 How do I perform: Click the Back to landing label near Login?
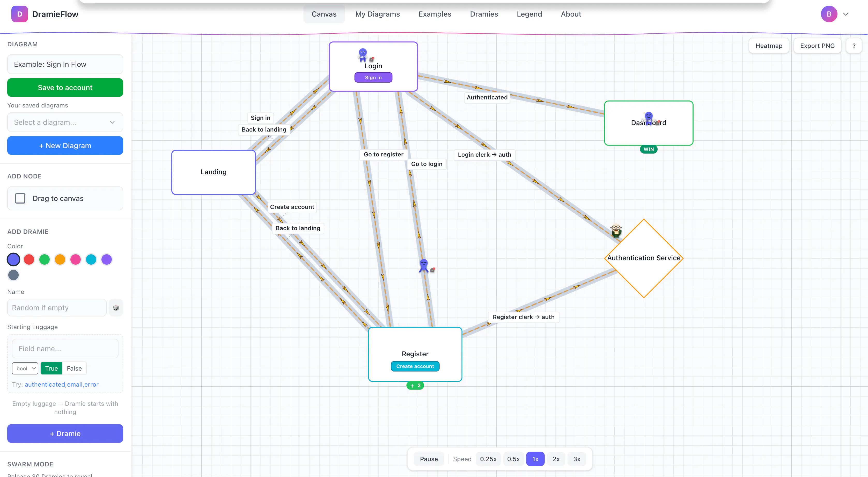(264, 129)
